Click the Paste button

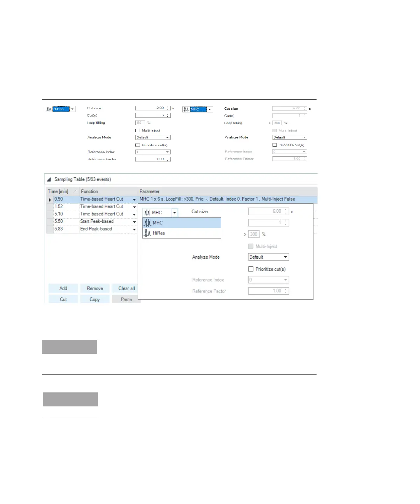click(x=126, y=299)
